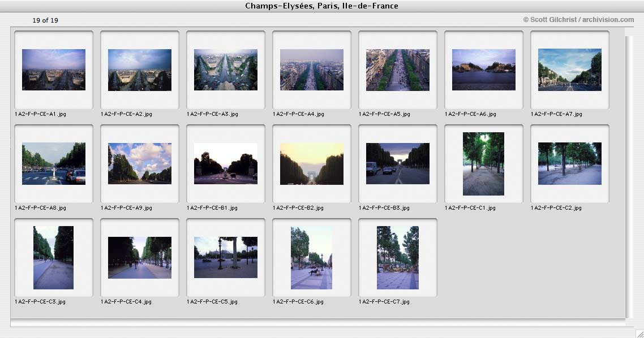Click the filename label 1A2-F-P-CE-A4.jpg
The width and height of the screenshot is (644, 338).
click(x=299, y=114)
